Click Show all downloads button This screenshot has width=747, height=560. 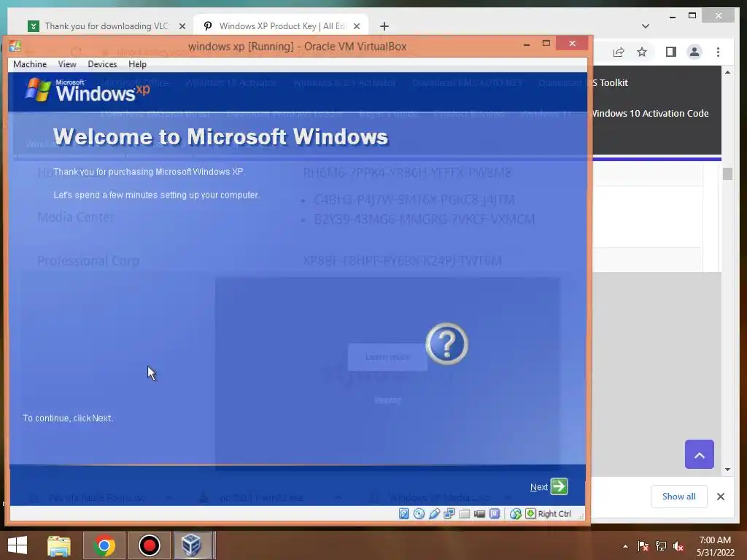tap(678, 497)
